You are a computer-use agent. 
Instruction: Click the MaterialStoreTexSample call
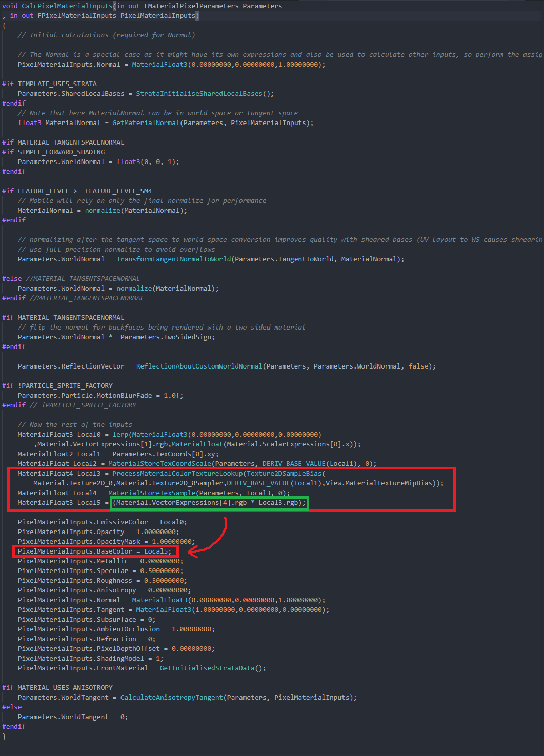coord(152,493)
